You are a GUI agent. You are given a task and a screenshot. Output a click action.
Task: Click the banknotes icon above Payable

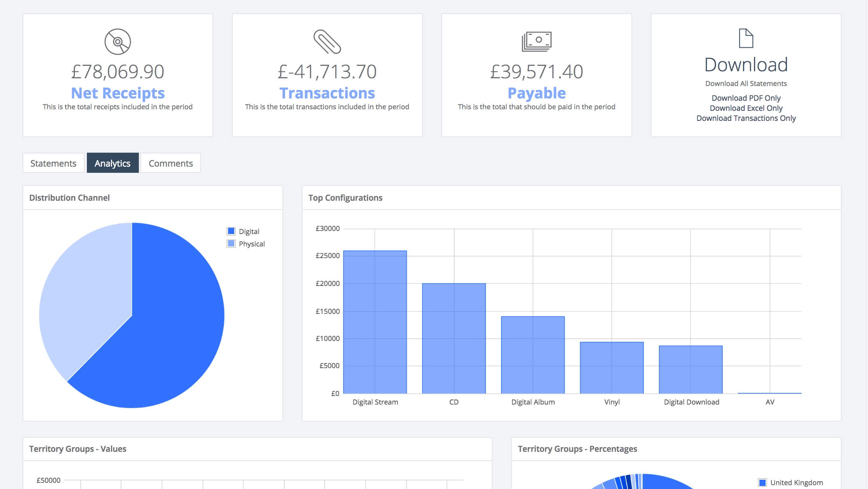pos(537,41)
